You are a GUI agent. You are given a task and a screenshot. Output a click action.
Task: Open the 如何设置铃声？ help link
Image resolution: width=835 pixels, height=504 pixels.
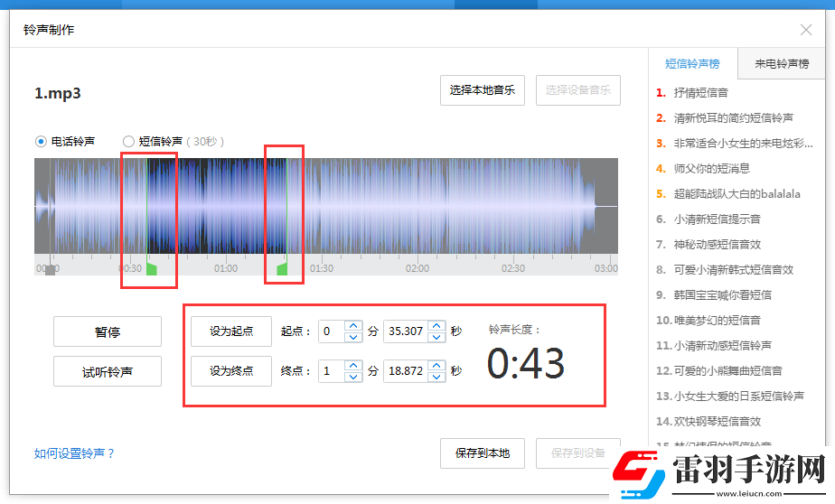pyautogui.click(x=74, y=453)
